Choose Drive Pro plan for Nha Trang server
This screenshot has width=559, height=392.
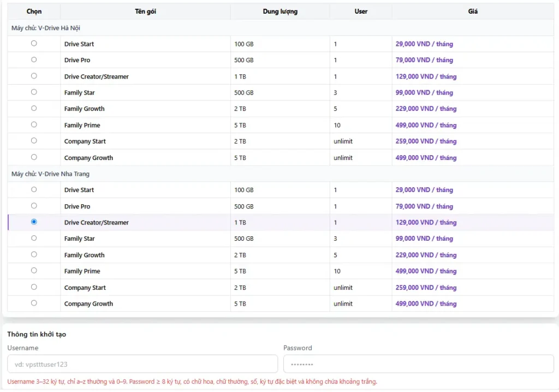34,206
